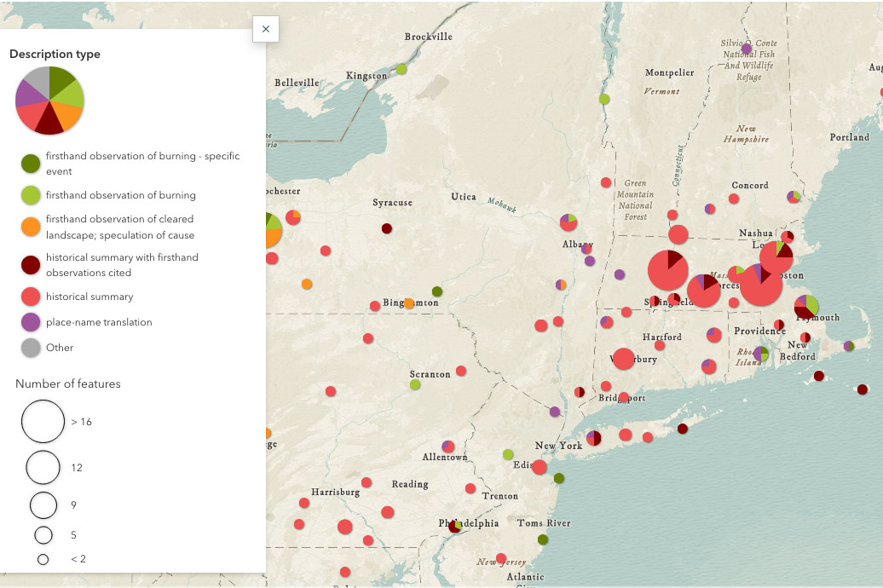This screenshot has width=883, height=588.
Task: Close the legend panel with X button
Action: [266, 29]
